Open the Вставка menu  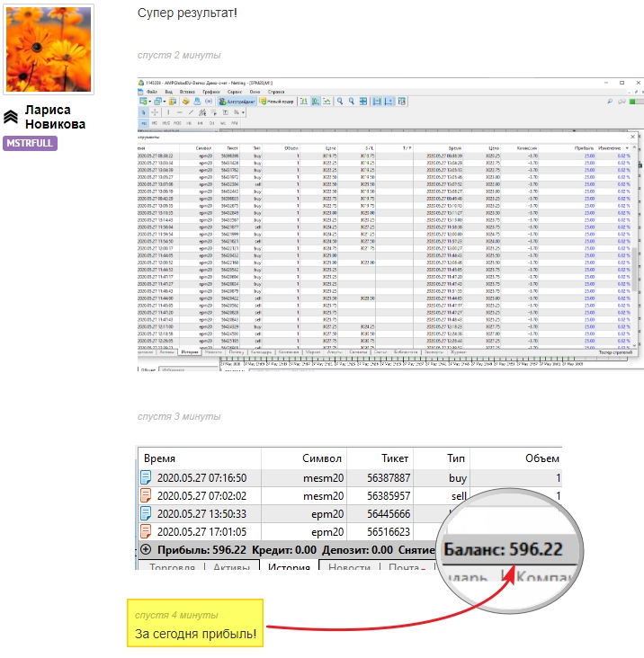click(x=187, y=92)
